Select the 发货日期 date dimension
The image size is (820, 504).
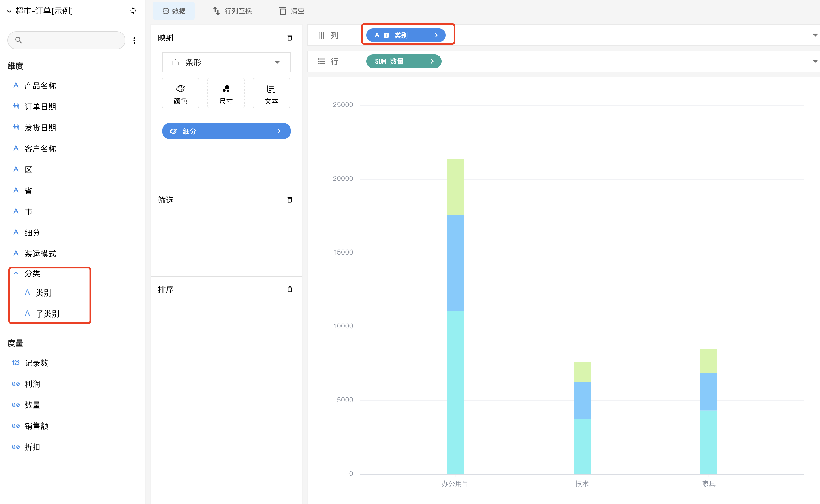(x=40, y=128)
